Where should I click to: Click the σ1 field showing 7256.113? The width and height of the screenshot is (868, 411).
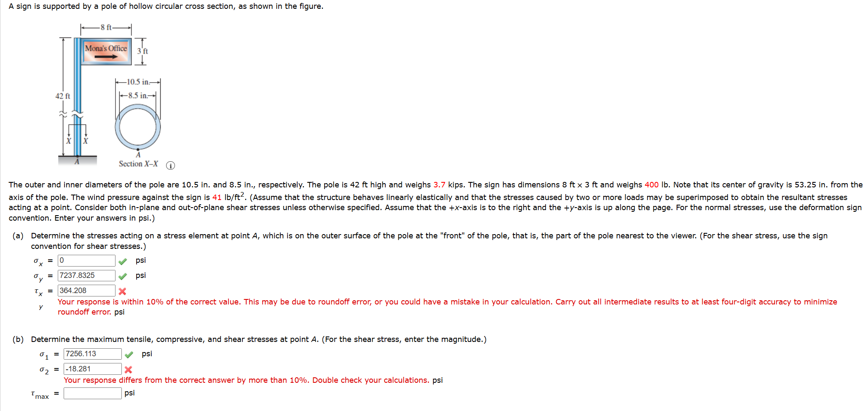(93, 354)
